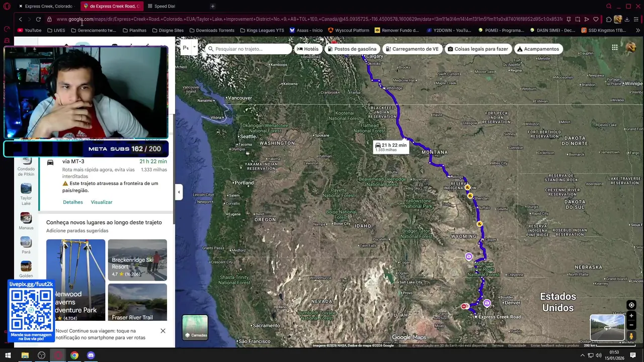
Task: Zoom in on the map
Action: (631, 316)
